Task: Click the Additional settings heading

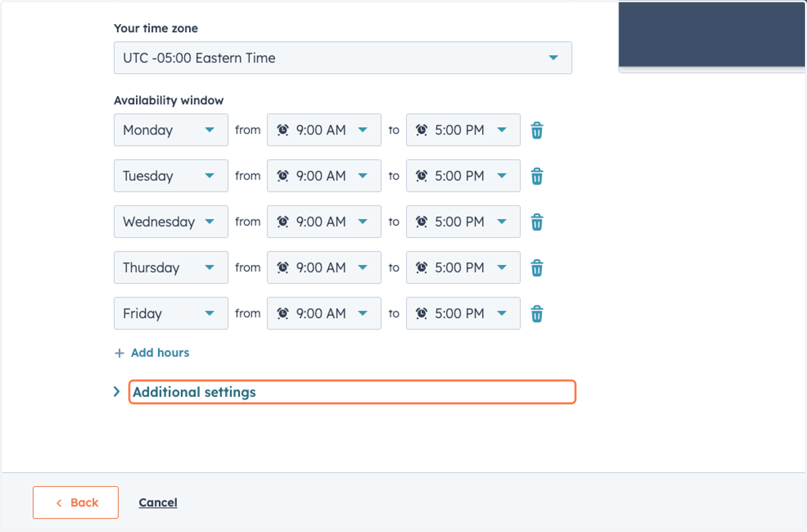Action: (194, 392)
